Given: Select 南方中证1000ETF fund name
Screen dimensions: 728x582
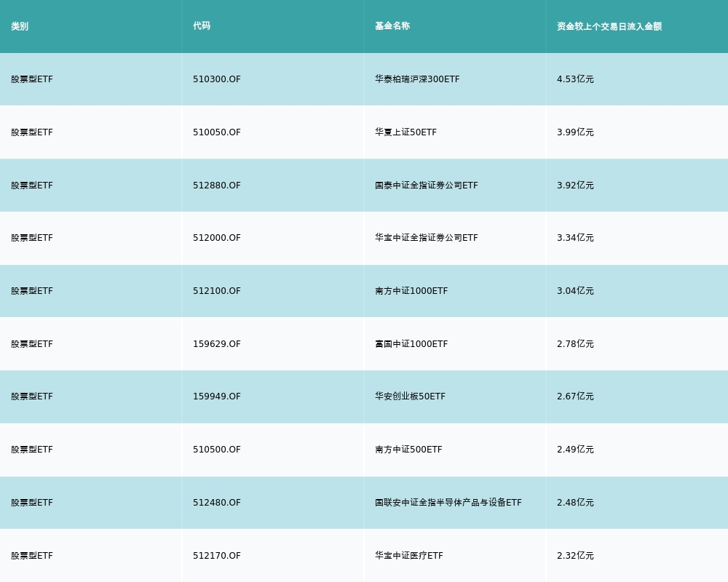Looking at the screenshot, I should 411,291.
